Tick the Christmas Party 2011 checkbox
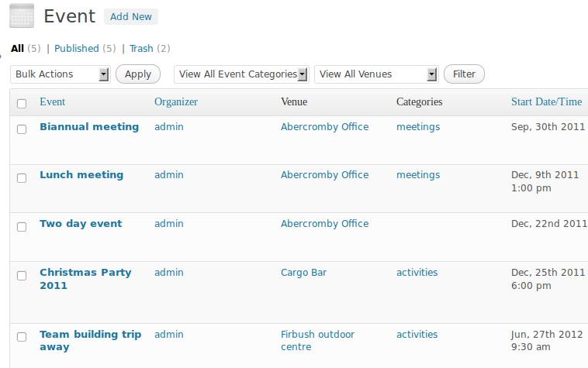Viewport: 588px width, 368px height. pyautogui.click(x=22, y=276)
